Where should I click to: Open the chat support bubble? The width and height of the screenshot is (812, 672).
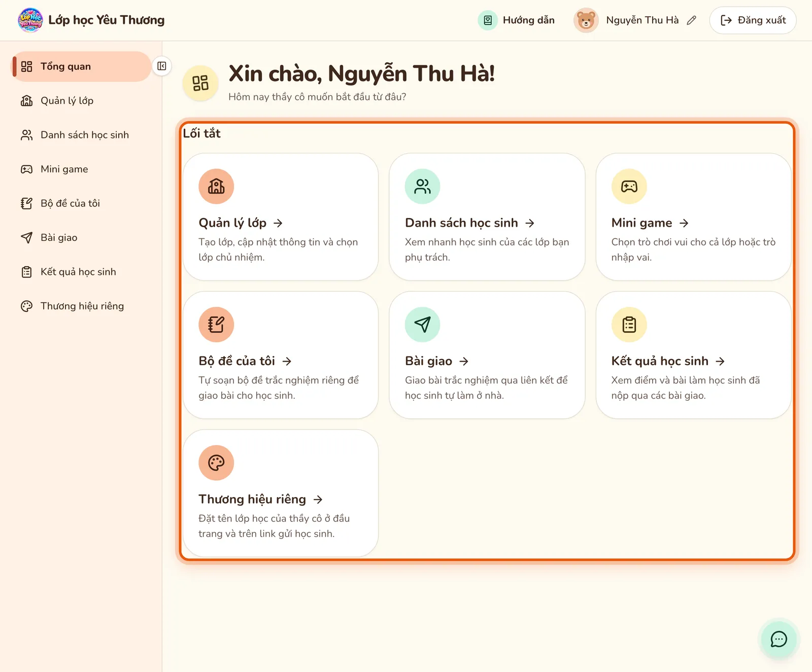[779, 639]
